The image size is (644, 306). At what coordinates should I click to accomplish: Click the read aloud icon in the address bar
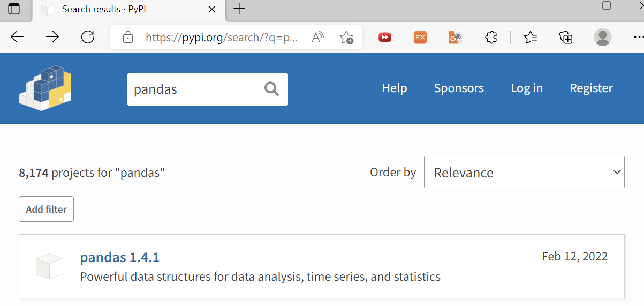point(318,38)
